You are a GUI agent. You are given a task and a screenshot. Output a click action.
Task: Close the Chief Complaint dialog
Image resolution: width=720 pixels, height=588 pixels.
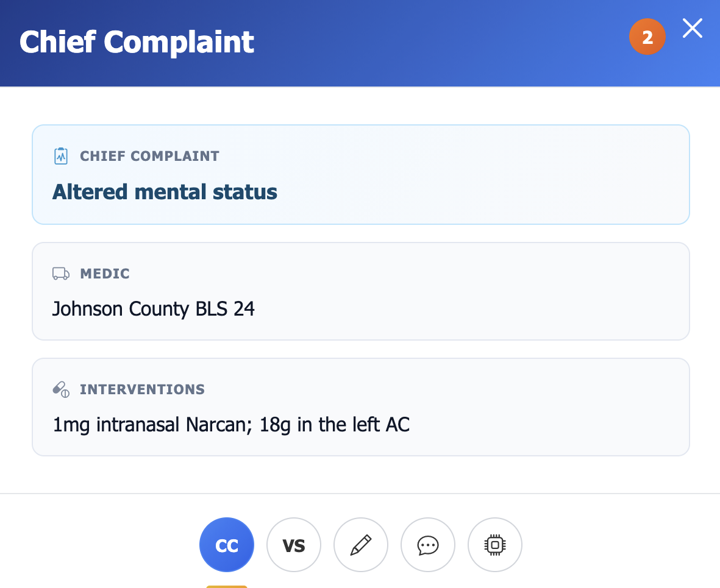tap(692, 28)
